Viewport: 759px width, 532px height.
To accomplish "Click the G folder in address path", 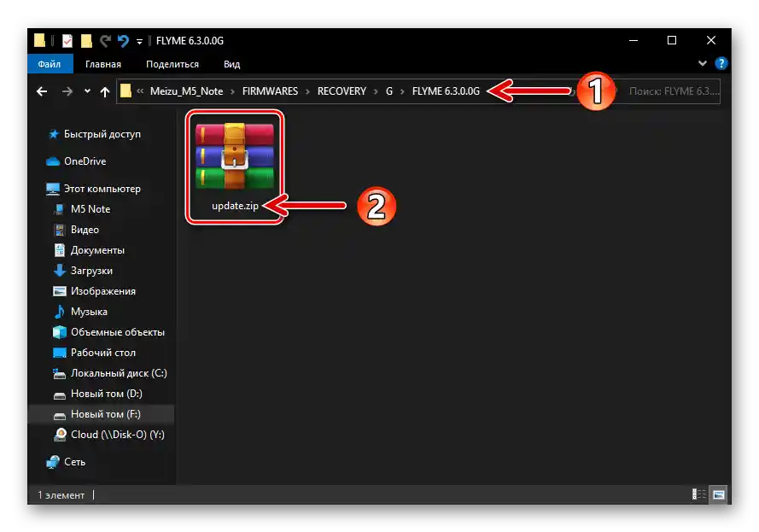I will tap(389, 91).
